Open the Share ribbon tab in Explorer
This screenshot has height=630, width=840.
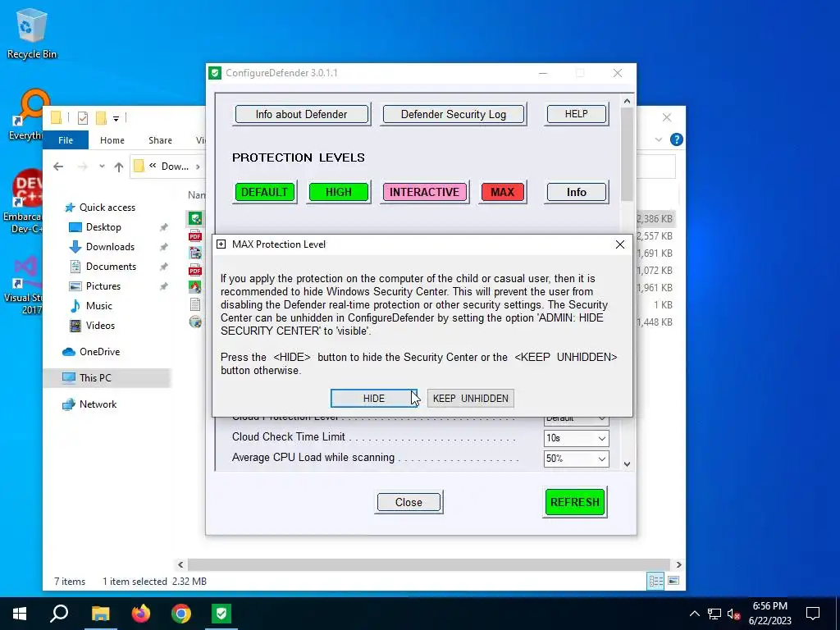coord(160,139)
